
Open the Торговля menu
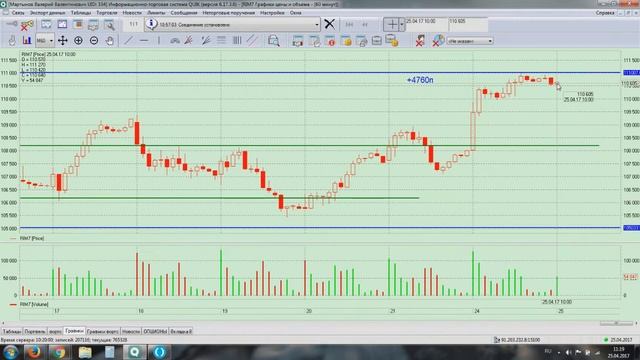107,13
